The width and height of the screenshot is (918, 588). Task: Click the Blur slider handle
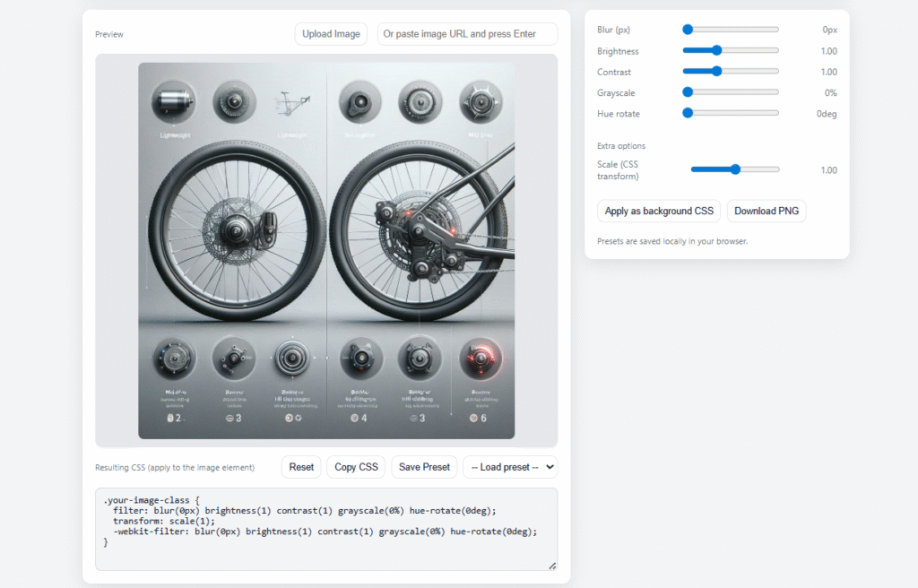(x=687, y=29)
